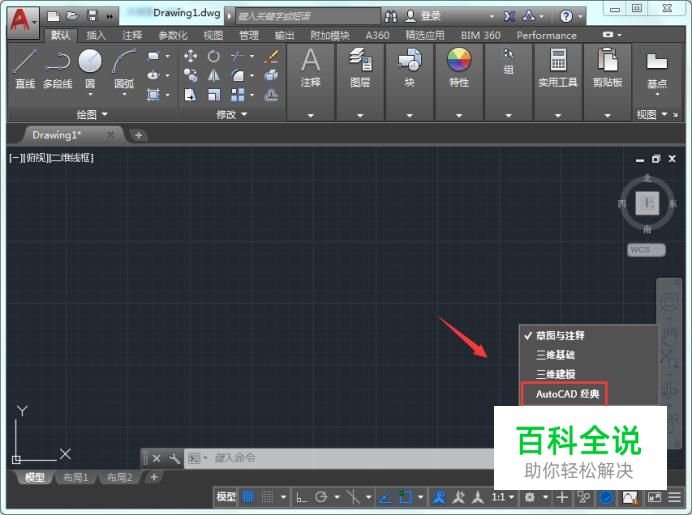The width and height of the screenshot is (692, 515).
Task: Switch to 布局1 layout tab
Action: pos(75,477)
